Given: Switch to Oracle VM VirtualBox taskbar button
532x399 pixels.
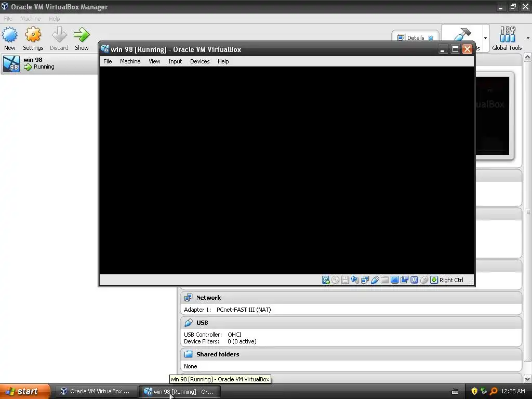Looking at the screenshot, I should (96, 392).
